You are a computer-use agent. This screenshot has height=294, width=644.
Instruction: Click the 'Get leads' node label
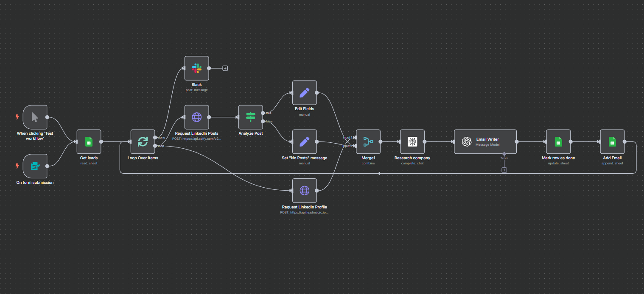click(x=89, y=158)
